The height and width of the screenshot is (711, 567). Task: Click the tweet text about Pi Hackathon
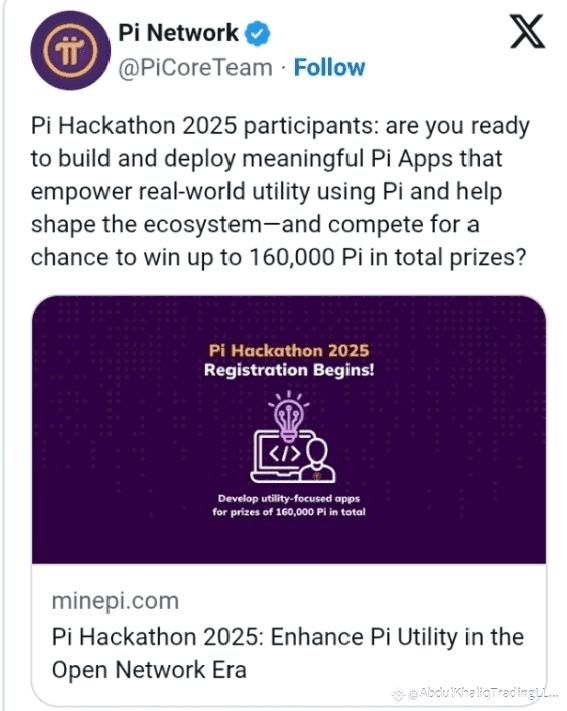(x=280, y=191)
